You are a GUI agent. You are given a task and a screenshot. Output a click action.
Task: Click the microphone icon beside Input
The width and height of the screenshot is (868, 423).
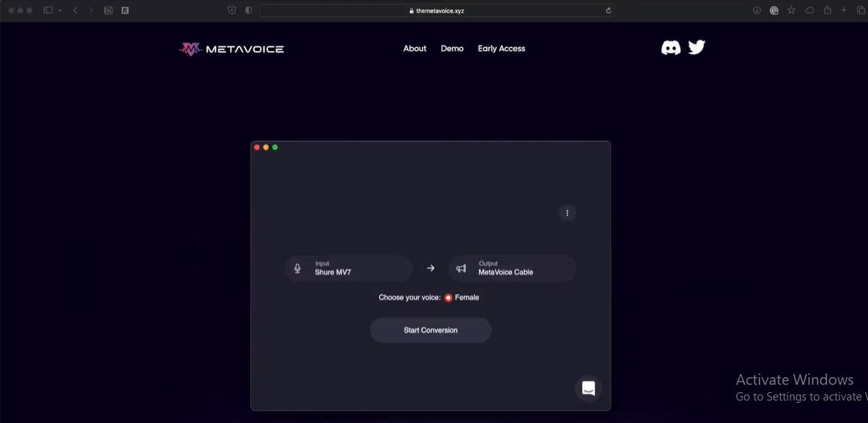(297, 268)
